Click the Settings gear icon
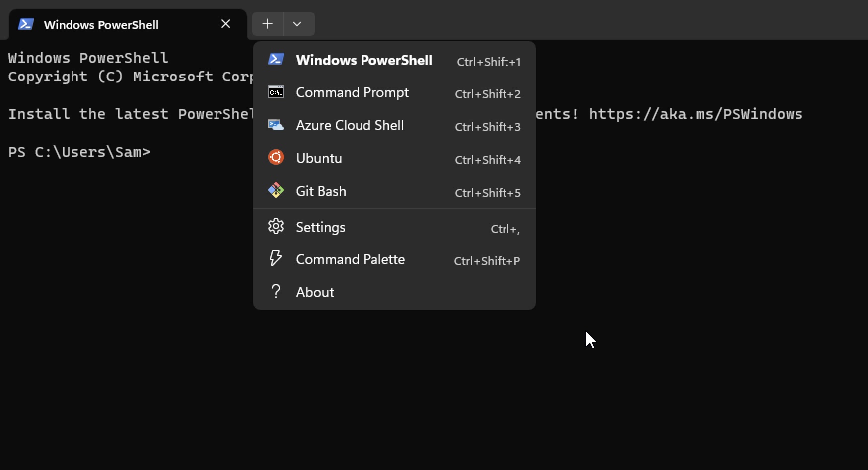The height and width of the screenshot is (470, 868). coord(276,226)
